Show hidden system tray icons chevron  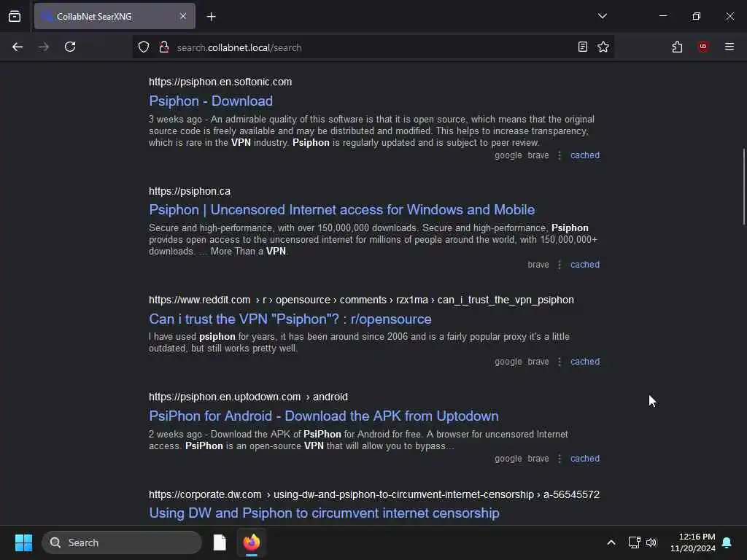(x=611, y=542)
